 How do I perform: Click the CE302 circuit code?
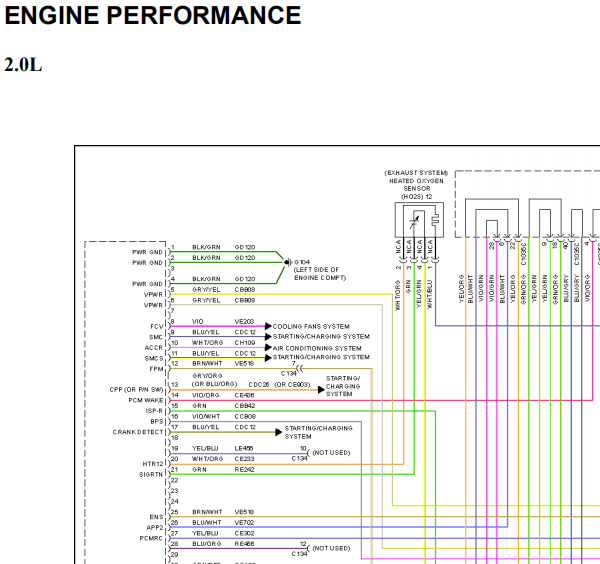(x=244, y=533)
